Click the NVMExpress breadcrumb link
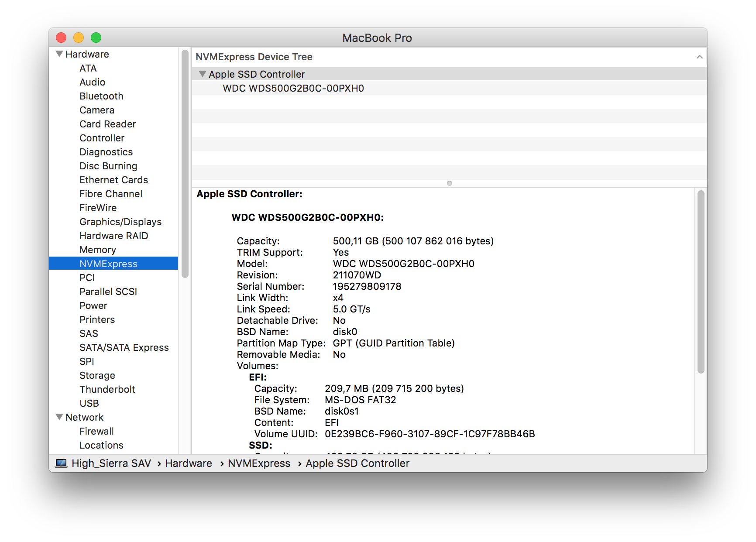The image size is (756, 542). (259, 463)
